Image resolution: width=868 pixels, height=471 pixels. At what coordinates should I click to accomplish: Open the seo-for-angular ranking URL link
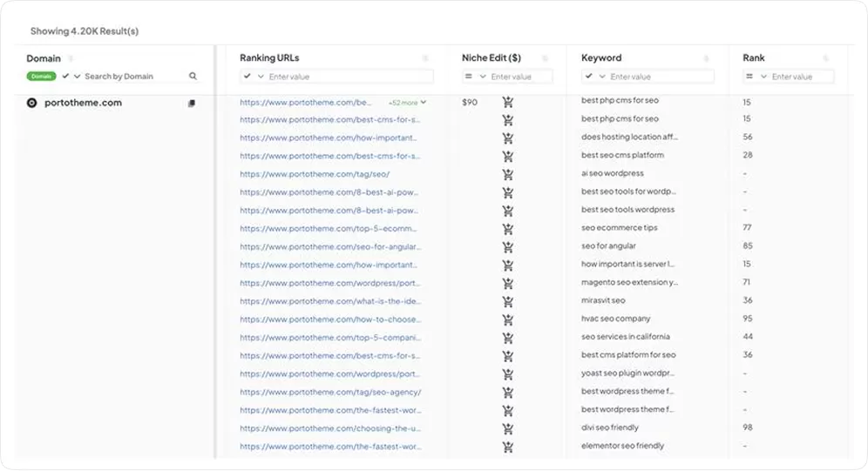click(x=329, y=246)
